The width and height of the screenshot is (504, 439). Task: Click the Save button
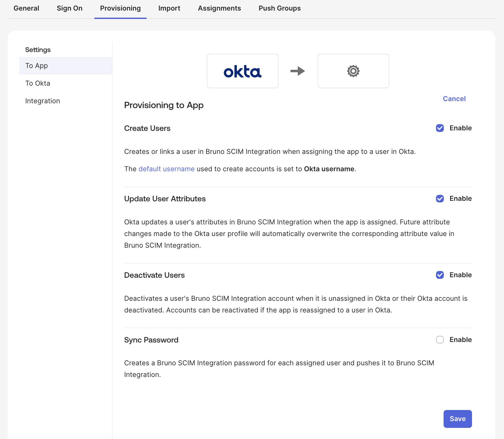(x=457, y=419)
